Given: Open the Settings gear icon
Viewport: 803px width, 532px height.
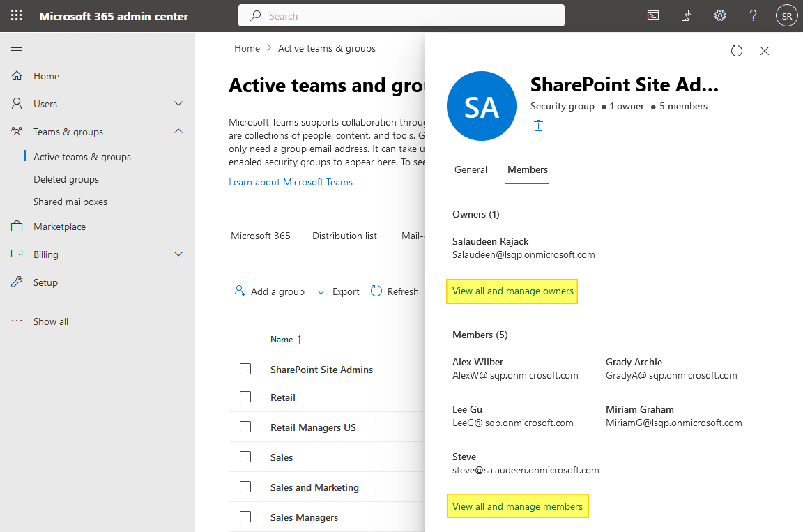Looking at the screenshot, I should (720, 15).
